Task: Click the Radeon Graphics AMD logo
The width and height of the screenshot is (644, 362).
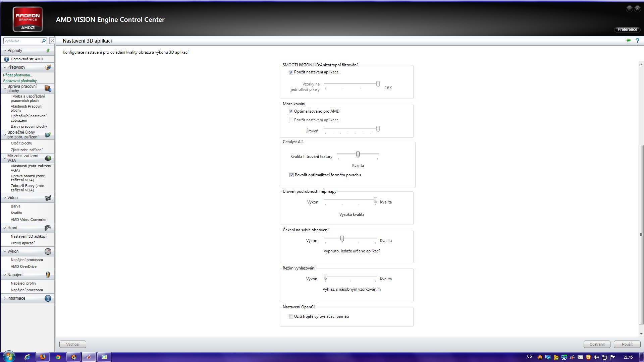Action: (28, 19)
